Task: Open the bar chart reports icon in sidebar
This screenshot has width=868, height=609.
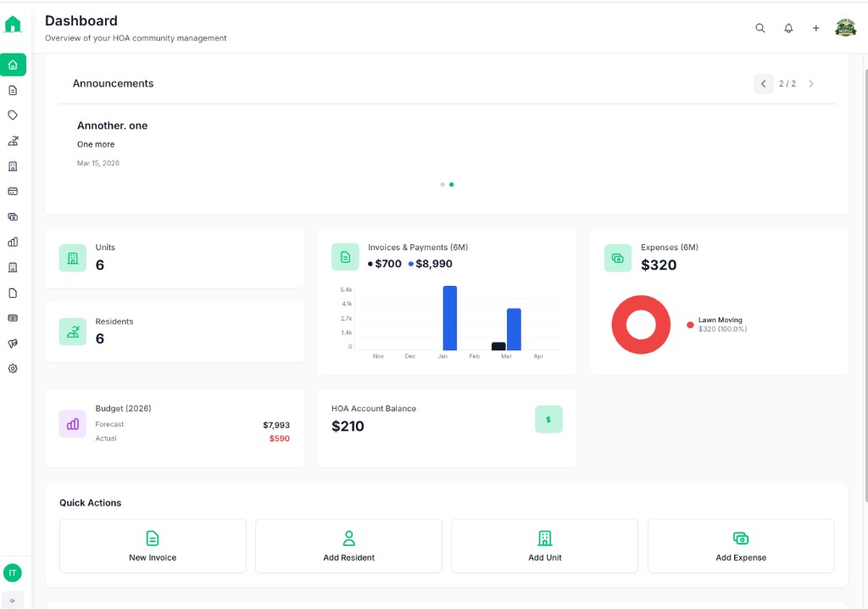Action: click(x=13, y=242)
